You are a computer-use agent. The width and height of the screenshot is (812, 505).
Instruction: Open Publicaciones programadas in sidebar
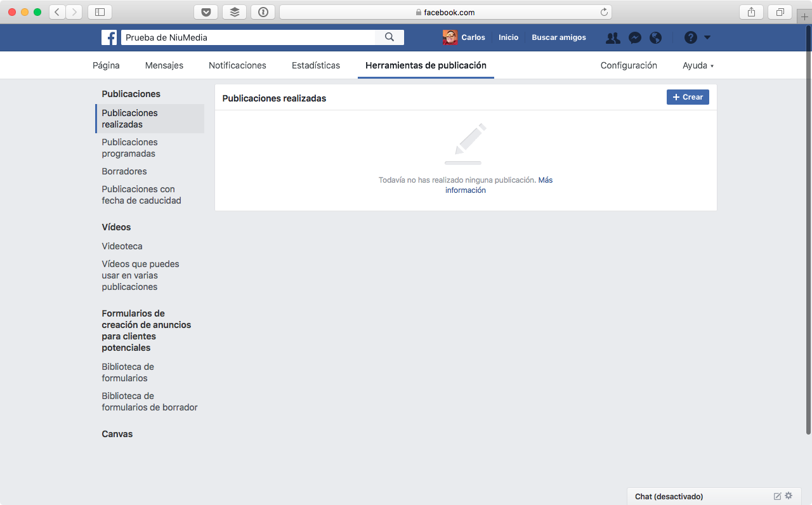coord(130,148)
